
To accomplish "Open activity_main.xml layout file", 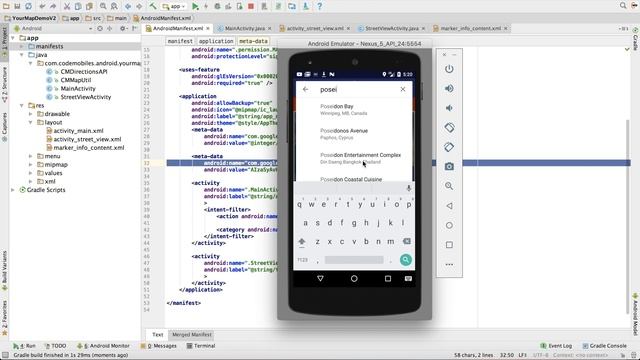I will pos(78,131).
